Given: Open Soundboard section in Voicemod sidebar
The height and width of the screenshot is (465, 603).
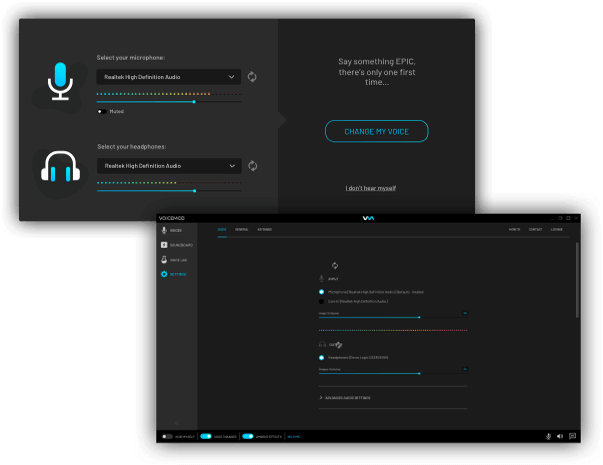Looking at the screenshot, I should click(x=177, y=245).
